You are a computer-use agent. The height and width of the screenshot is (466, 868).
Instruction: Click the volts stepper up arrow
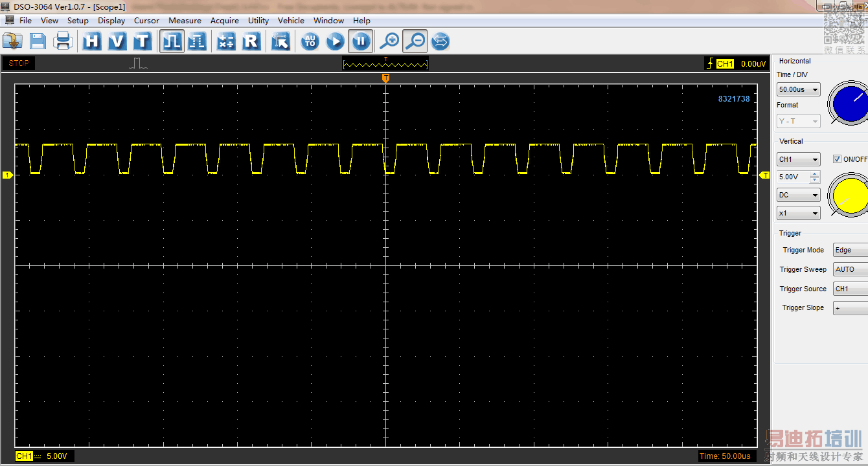pyautogui.click(x=814, y=173)
